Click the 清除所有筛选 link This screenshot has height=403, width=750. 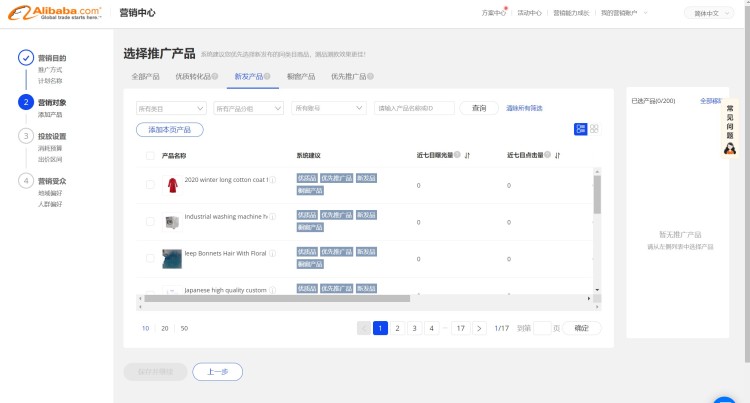point(524,108)
